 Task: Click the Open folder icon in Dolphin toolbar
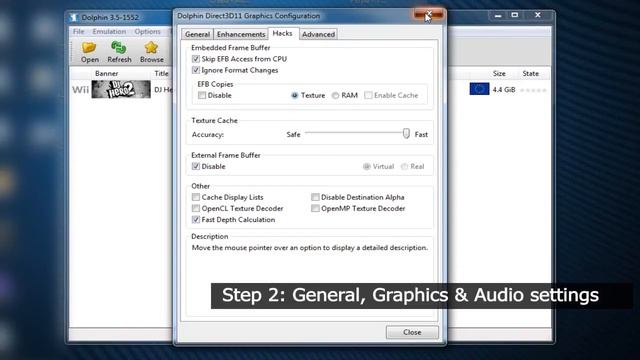[x=89, y=48]
